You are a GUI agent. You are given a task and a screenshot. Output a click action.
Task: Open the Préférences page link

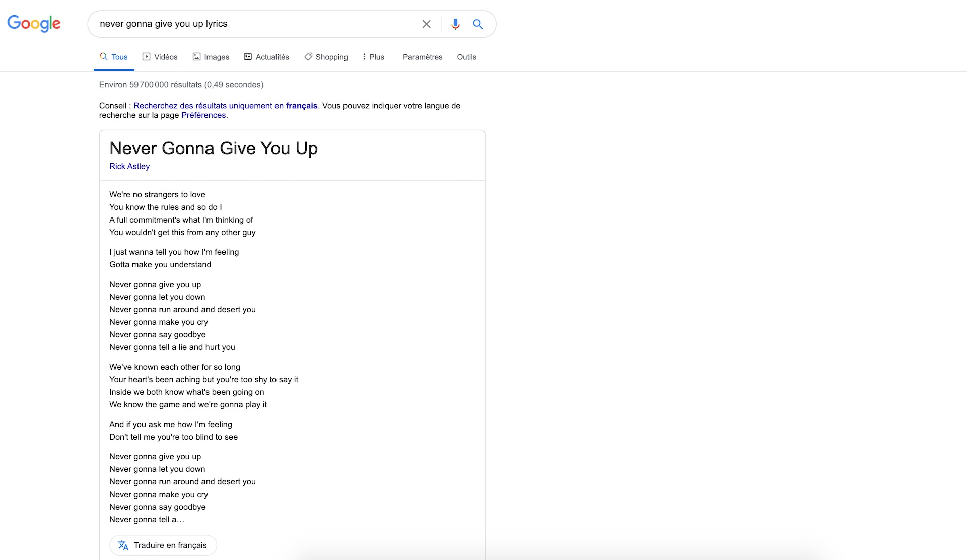203,115
